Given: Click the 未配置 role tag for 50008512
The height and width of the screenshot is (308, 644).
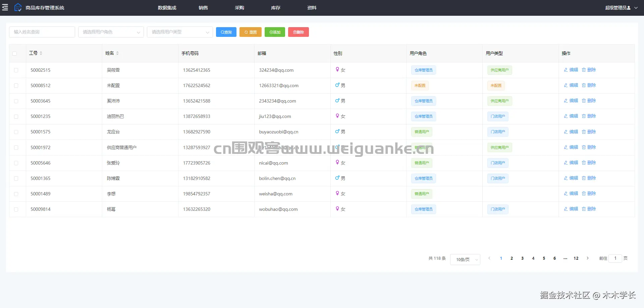Looking at the screenshot, I should 420,85.
